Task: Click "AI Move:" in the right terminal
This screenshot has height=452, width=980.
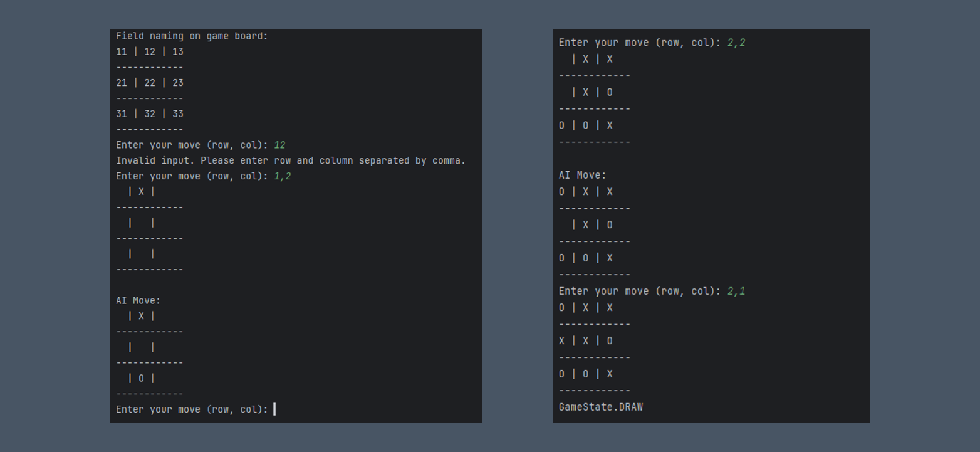Action: click(583, 175)
